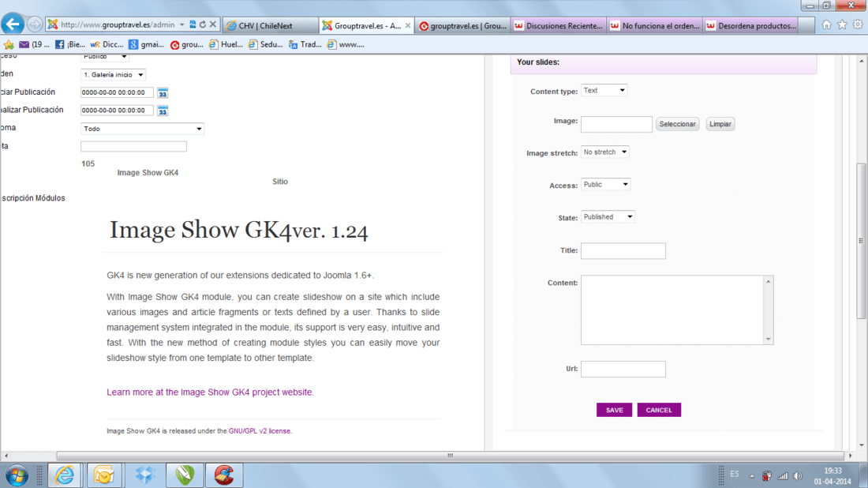Click the browser forward arrow
Image resolution: width=868 pixels, height=488 pixels.
pyautogui.click(x=34, y=24)
